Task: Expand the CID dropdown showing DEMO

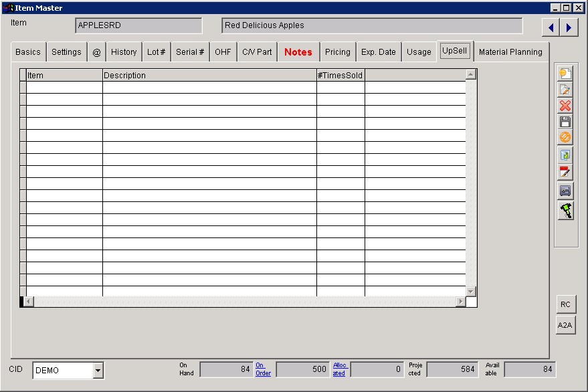Action: tap(98, 371)
